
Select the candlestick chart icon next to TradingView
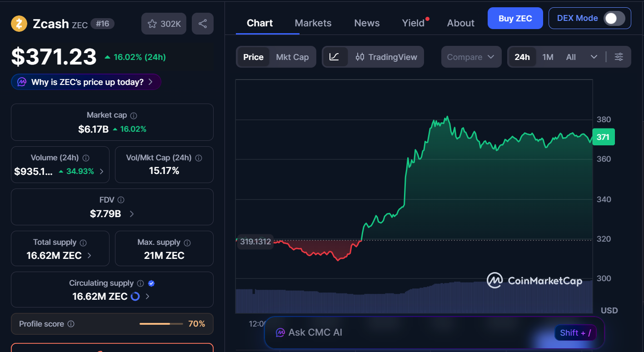click(x=359, y=57)
